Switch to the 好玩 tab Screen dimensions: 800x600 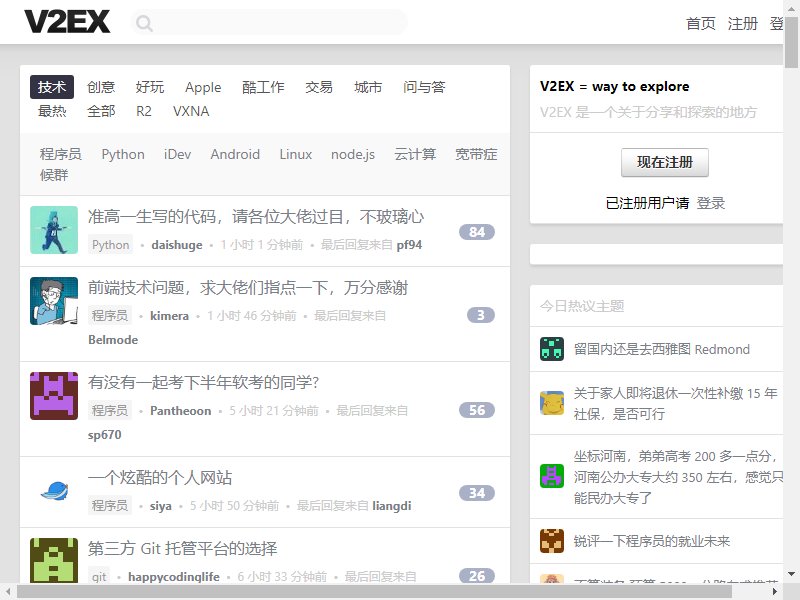click(150, 87)
